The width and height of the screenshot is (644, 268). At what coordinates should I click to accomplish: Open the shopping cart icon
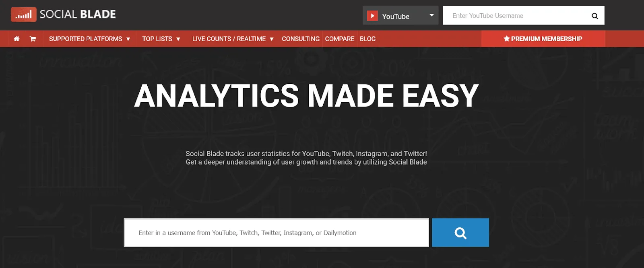(33, 39)
